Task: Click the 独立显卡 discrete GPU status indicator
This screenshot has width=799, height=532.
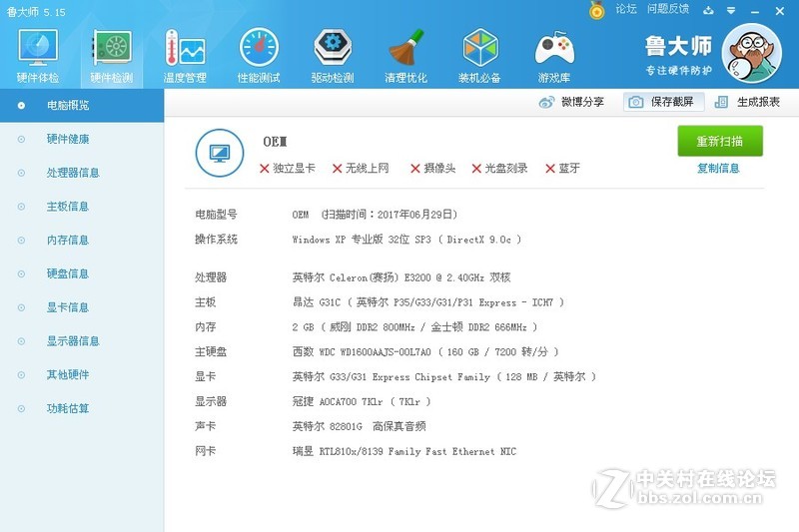Action: [288, 168]
